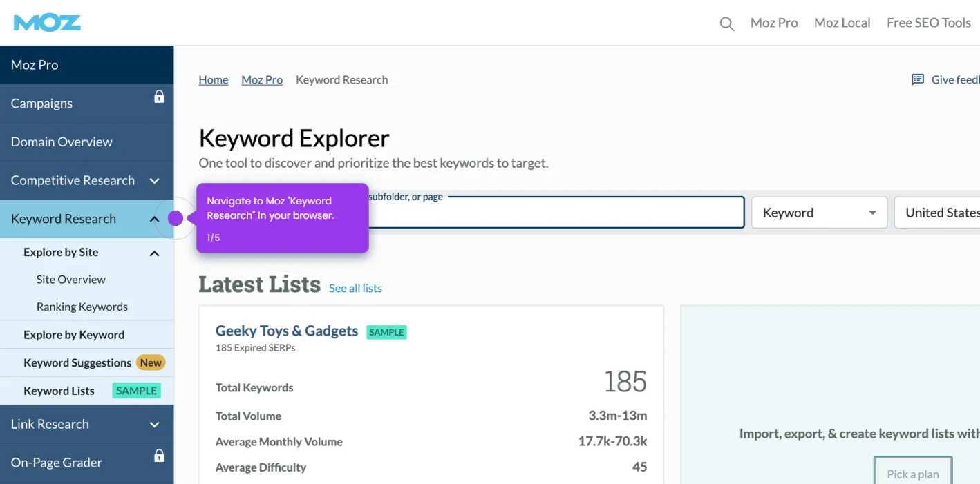Click the Latest Lists heading
Viewport: 980px width, 484px height.
coord(260,284)
